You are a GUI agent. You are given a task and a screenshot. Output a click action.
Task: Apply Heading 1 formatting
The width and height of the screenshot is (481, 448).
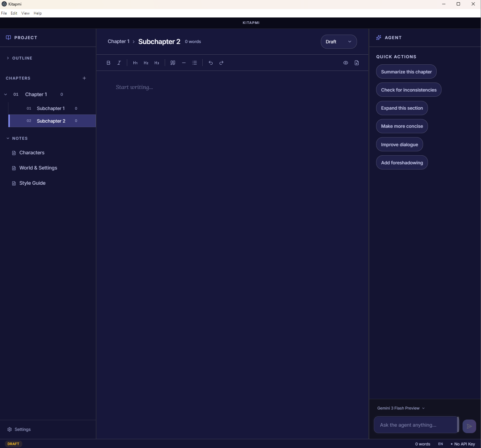click(x=135, y=62)
